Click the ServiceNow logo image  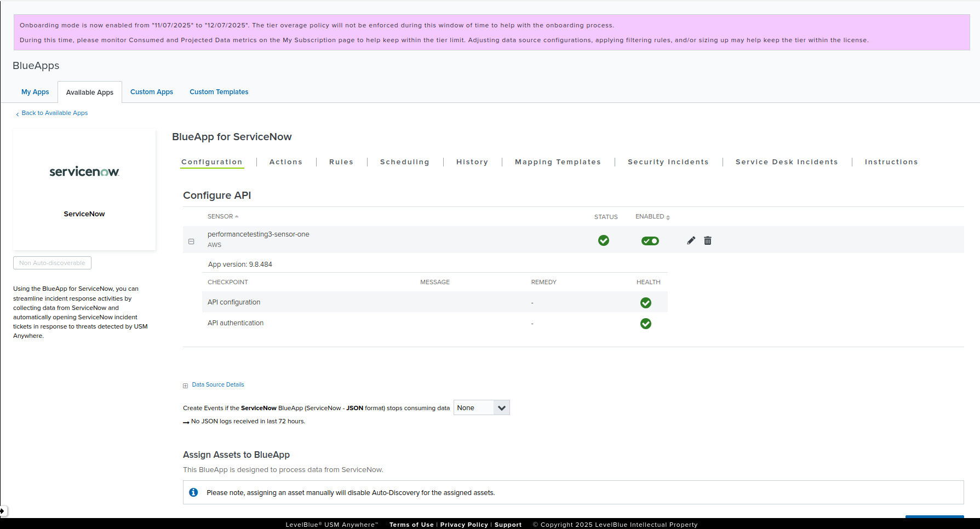tap(84, 171)
